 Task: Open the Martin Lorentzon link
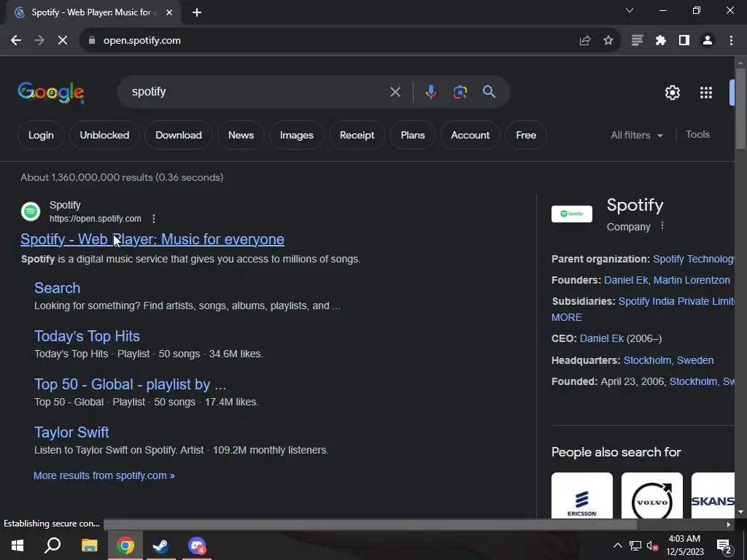pyautogui.click(x=692, y=281)
